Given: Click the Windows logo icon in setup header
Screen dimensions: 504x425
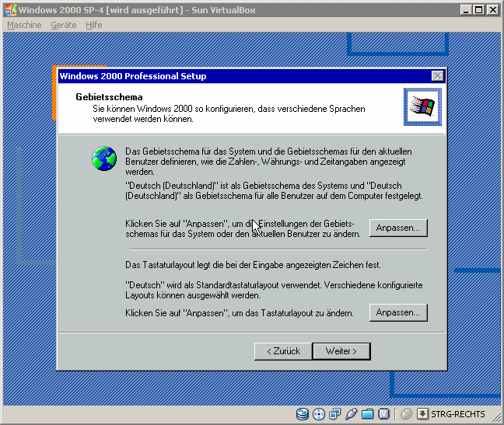Looking at the screenshot, I should click(422, 106).
